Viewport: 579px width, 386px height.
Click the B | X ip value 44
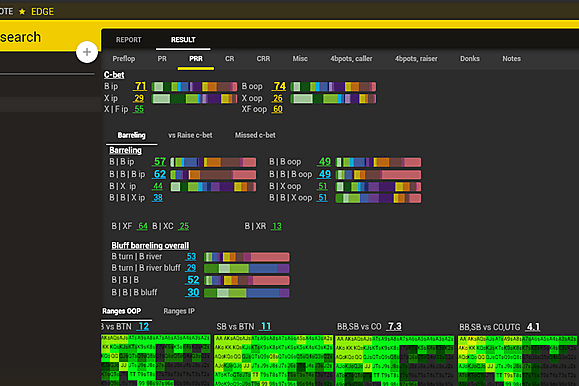pyautogui.click(x=158, y=186)
